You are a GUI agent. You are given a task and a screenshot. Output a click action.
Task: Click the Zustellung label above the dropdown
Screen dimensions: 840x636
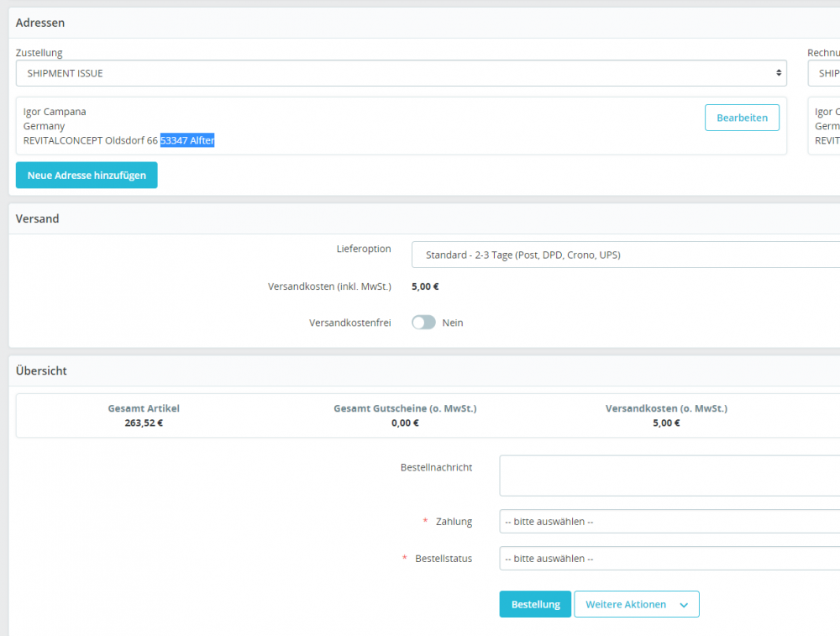coord(39,52)
